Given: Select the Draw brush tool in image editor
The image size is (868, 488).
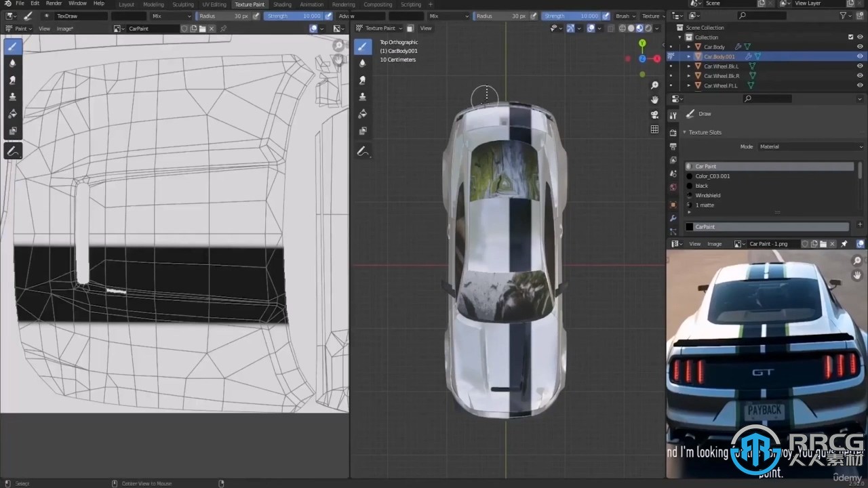Looking at the screenshot, I should [12, 46].
